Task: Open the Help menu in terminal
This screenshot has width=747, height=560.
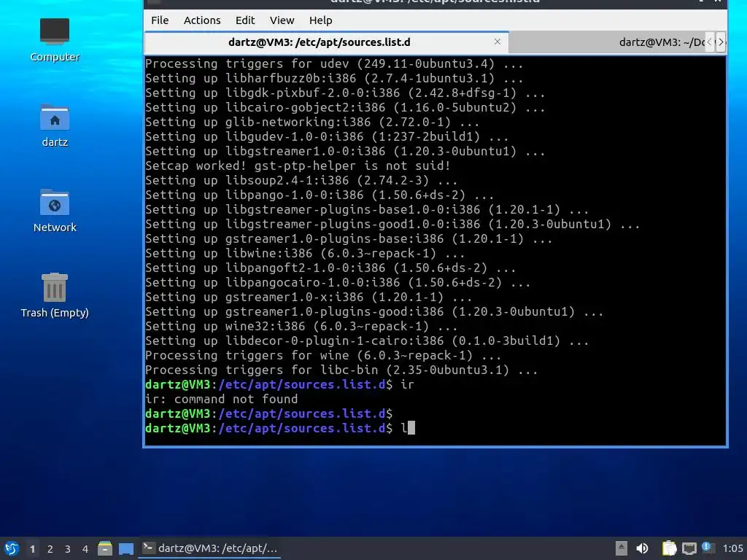Action: tap(321, 20)
